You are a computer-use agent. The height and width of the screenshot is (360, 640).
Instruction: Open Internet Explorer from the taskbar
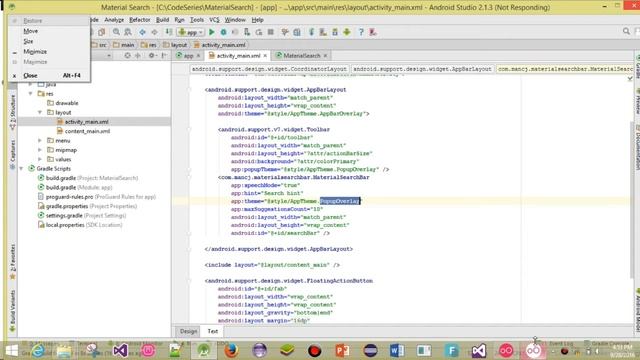[x=38, y=351]
